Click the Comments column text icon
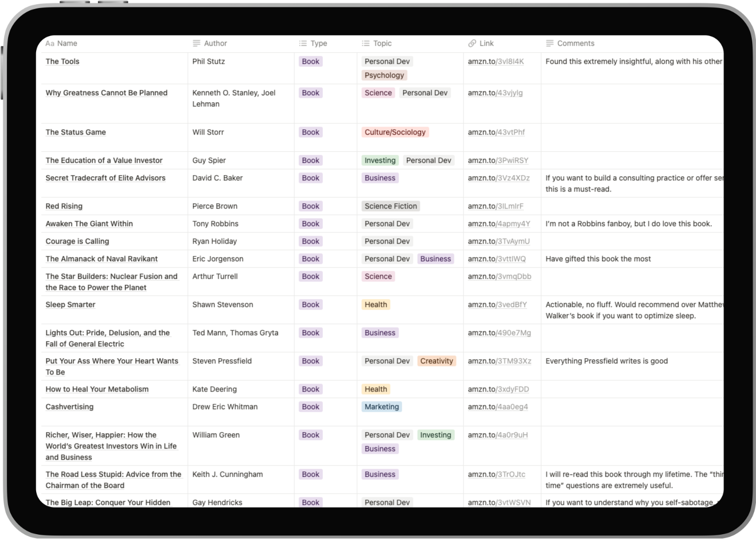This screenshot has height=539, width=756. pyautogui.click(x=550, y=44)
